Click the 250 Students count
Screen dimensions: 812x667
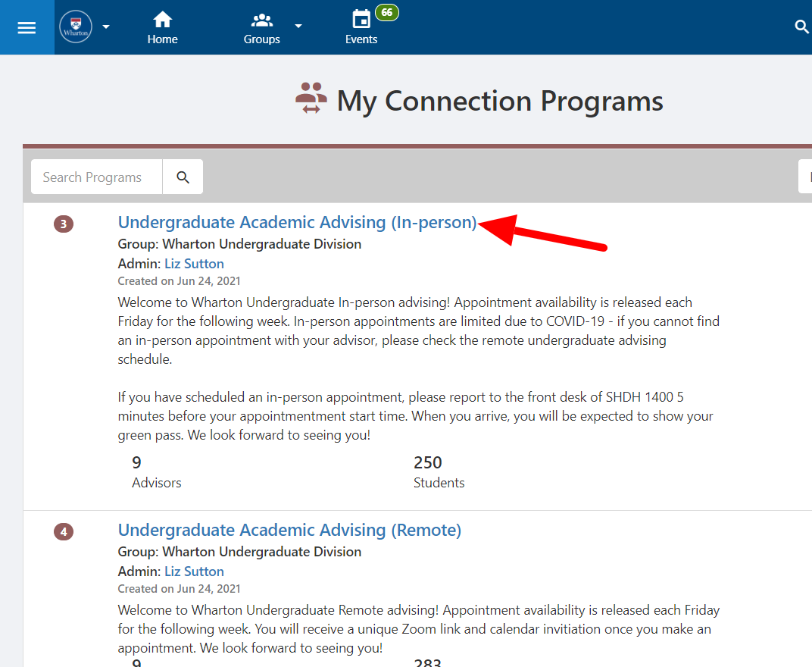428,462
